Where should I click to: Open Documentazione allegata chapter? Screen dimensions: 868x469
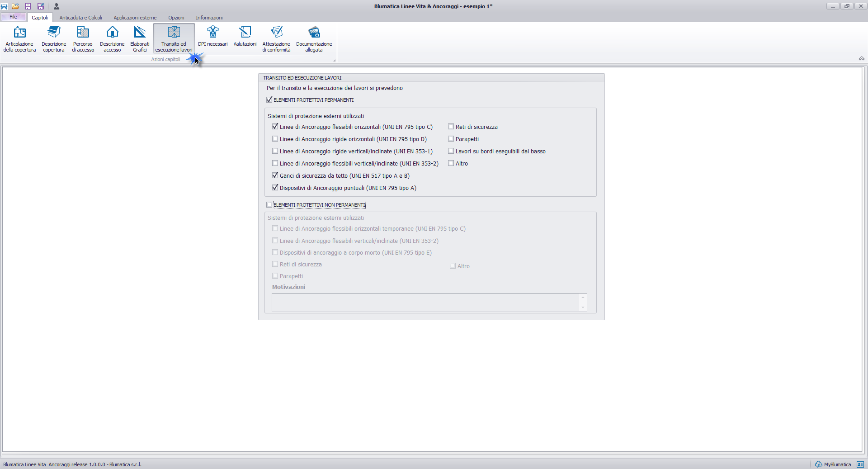314,39
